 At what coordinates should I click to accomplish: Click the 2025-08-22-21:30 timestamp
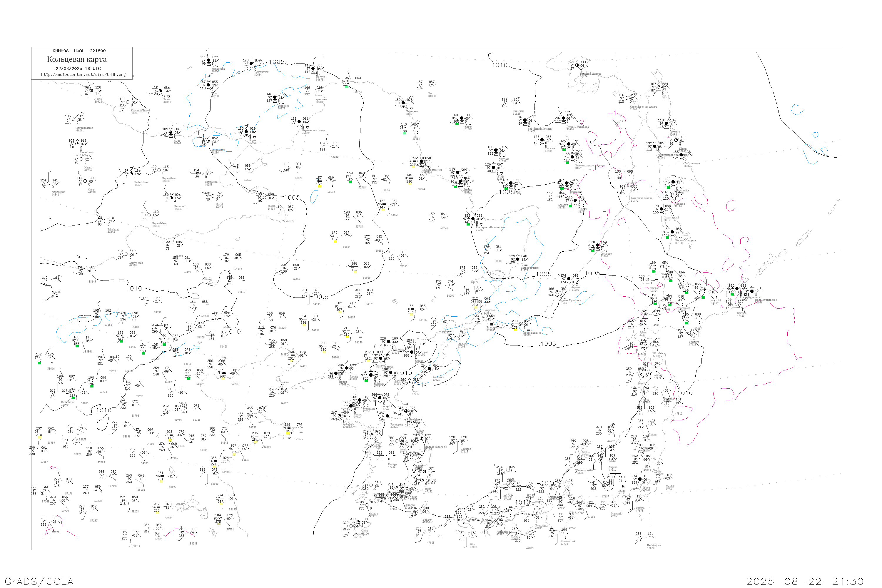[x=805, y=581]
